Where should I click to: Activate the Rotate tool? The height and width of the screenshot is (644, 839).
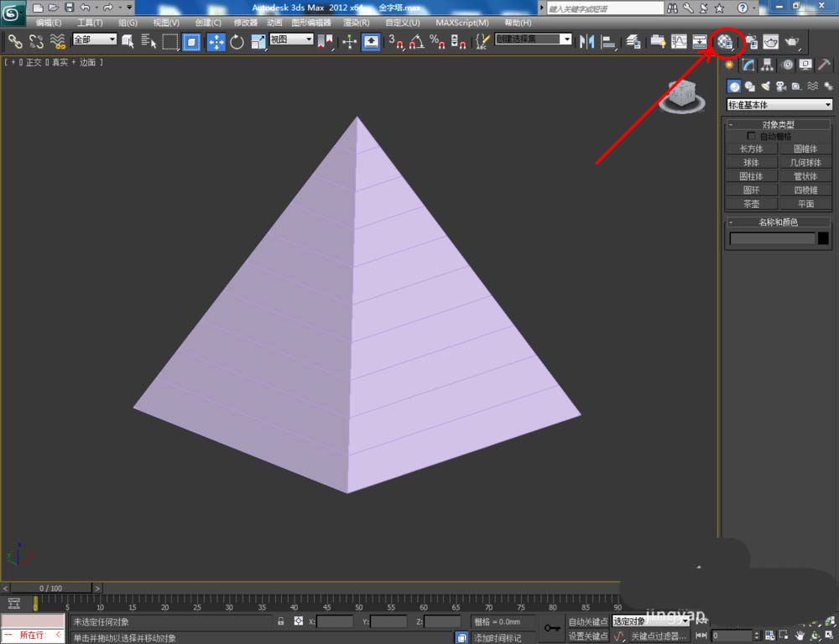[237, 41]
